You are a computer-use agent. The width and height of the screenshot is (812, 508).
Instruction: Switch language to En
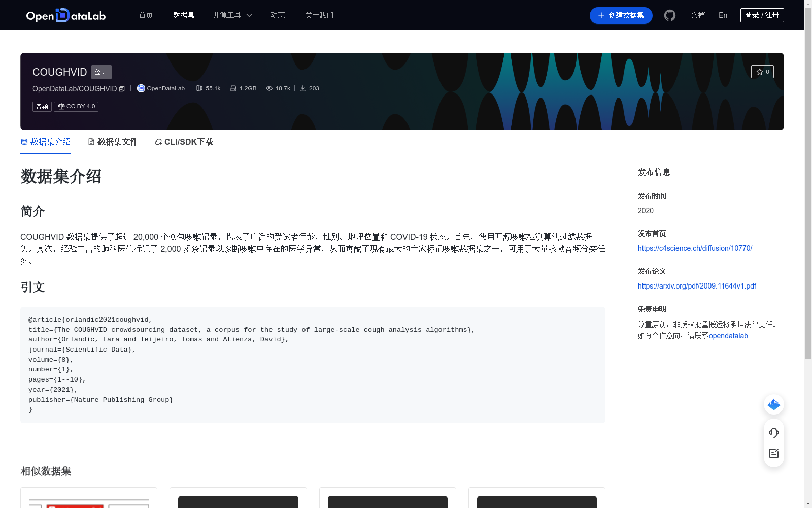pyautogui.click(x=723, y=15)
